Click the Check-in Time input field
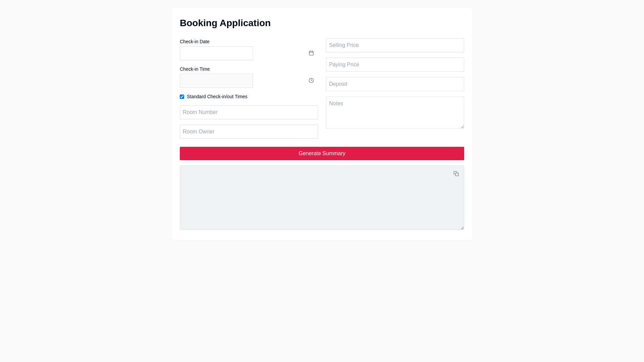Viewport: 644px width, 362px height. [x=216, y=81]
